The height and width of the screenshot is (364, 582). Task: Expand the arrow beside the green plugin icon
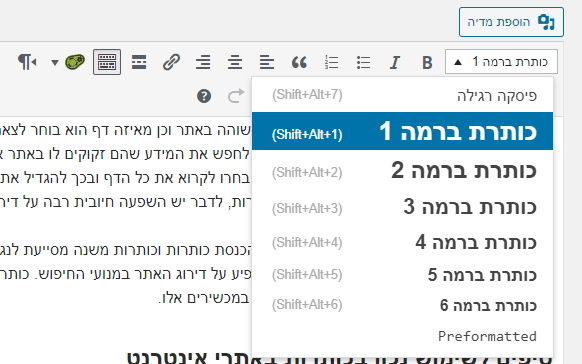tap(55, 62)
